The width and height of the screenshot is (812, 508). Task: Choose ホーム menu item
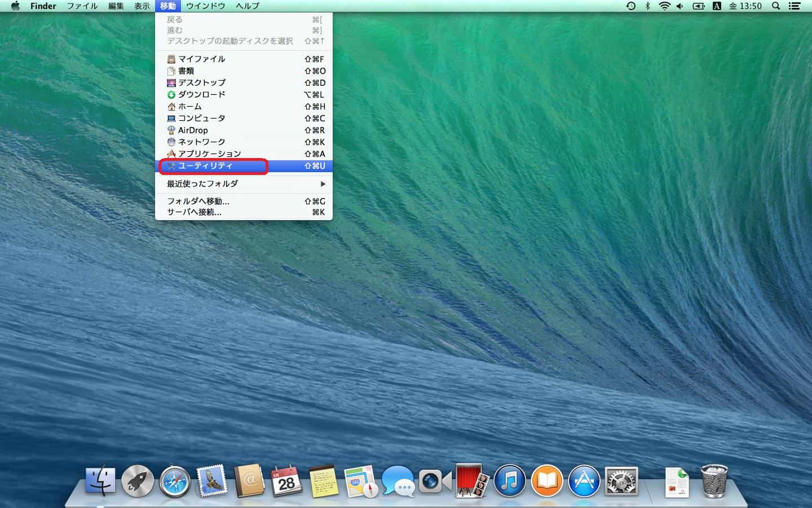coord(244,106)
